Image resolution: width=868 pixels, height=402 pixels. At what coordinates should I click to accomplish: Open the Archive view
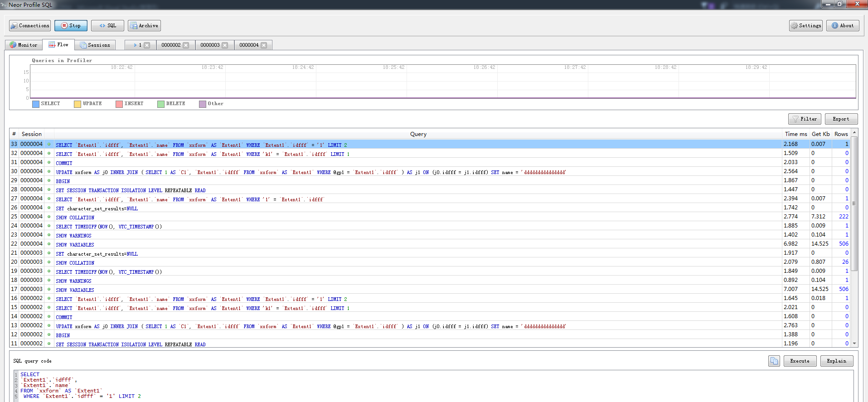144,25
